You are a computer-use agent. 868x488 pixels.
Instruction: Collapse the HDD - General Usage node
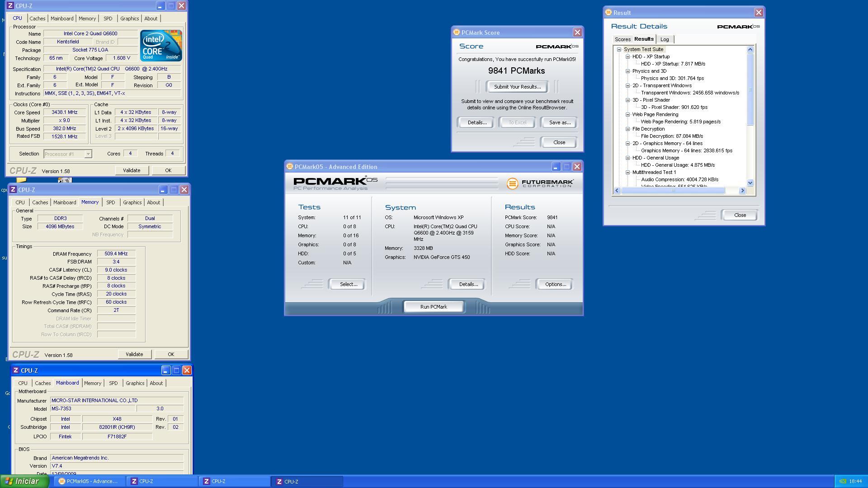coord(627,158)
